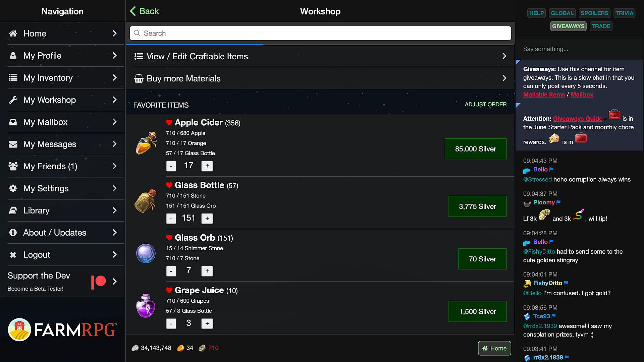Craft Apple Cider for 85,000 Silver
Viewport: 644px width, 362px height.
(475, 149)
